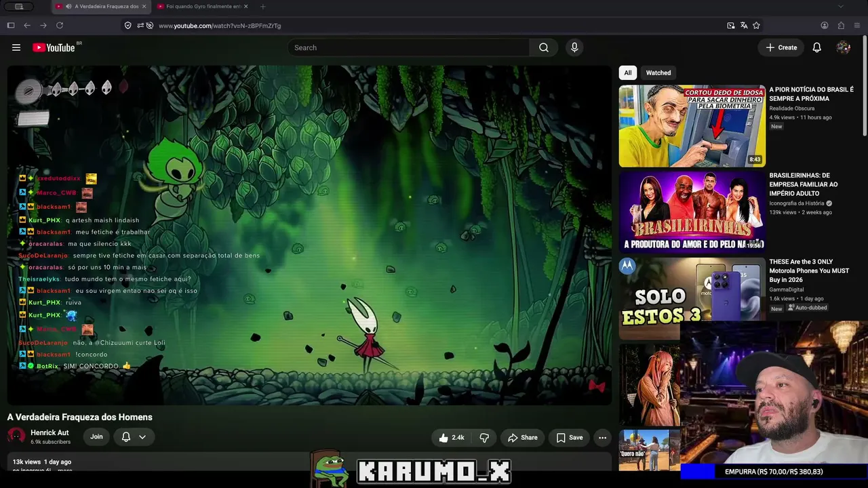Viewport: 868px width, 488px height.
Task: Visit the GammaDigital channel
Action: (787, 289)
